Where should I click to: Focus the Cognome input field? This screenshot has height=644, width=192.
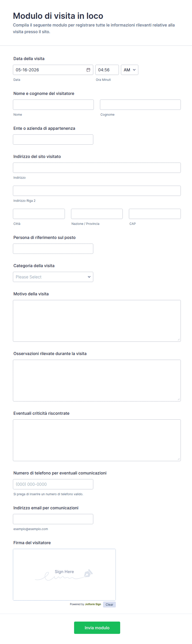coord(140,105)
